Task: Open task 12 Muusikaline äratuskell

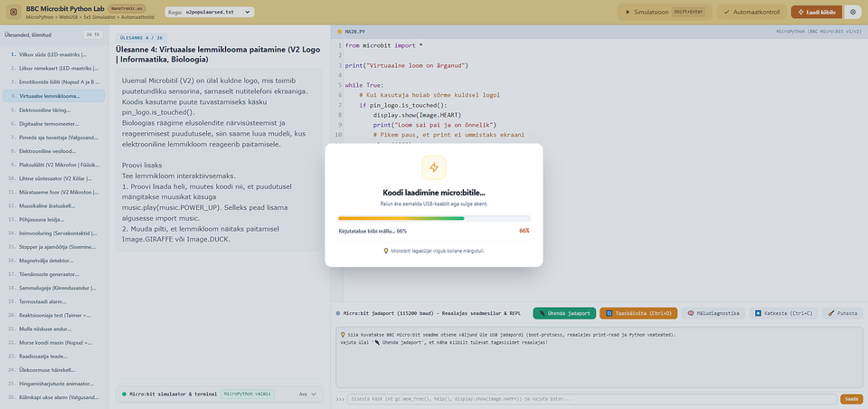Action: point(53,205)
